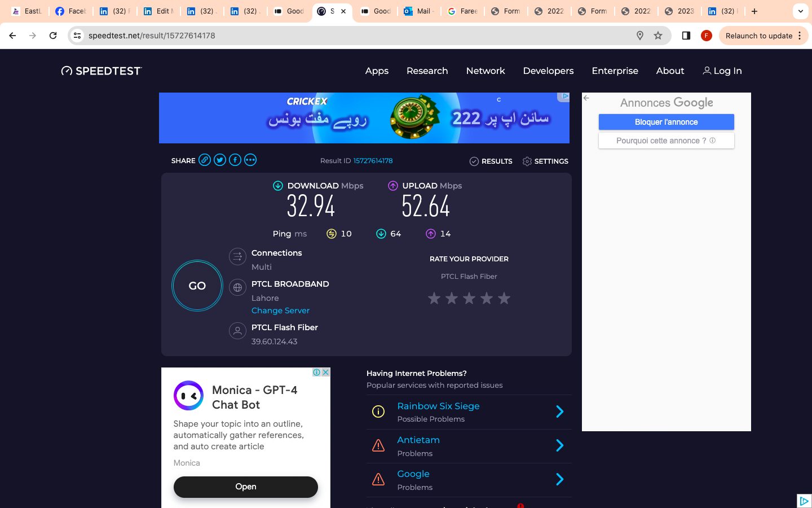This screenshot has width=812, height=508.
Task: Rate the provider one star
Action: click(434, 298)
